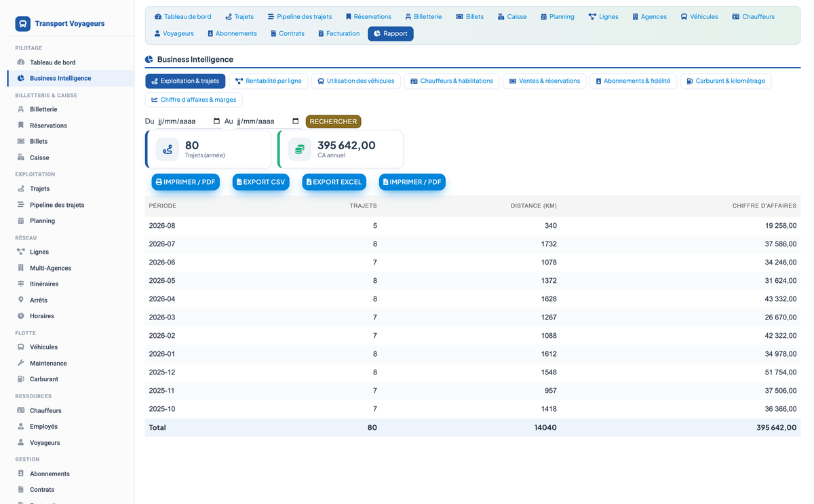Click the Maintenance wrench icon in sidebar
814x504 pixels.
click(x=21, y=363)
